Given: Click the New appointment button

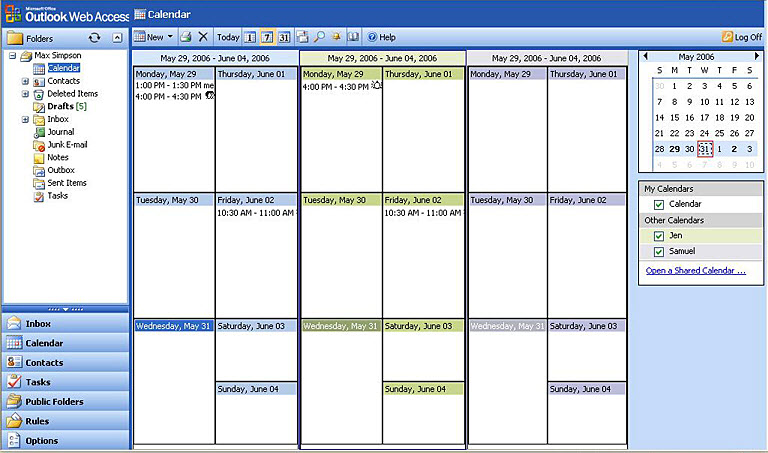Looking at the screenshot, I should point(149,37).
